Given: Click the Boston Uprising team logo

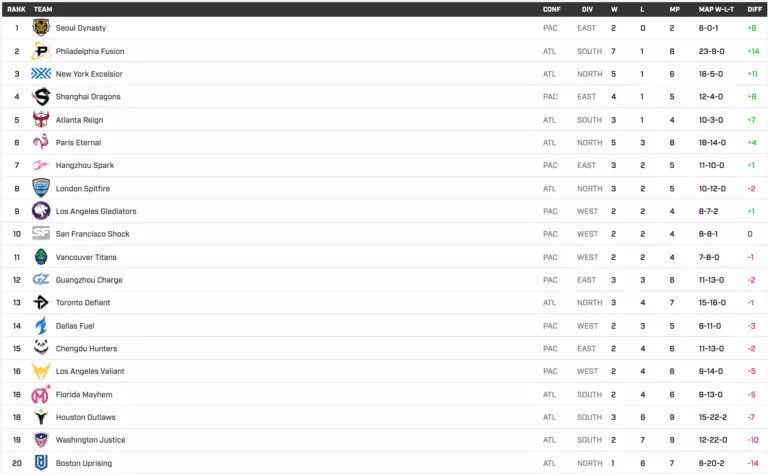Looking at the screenshot, I should tap(41, 462).
